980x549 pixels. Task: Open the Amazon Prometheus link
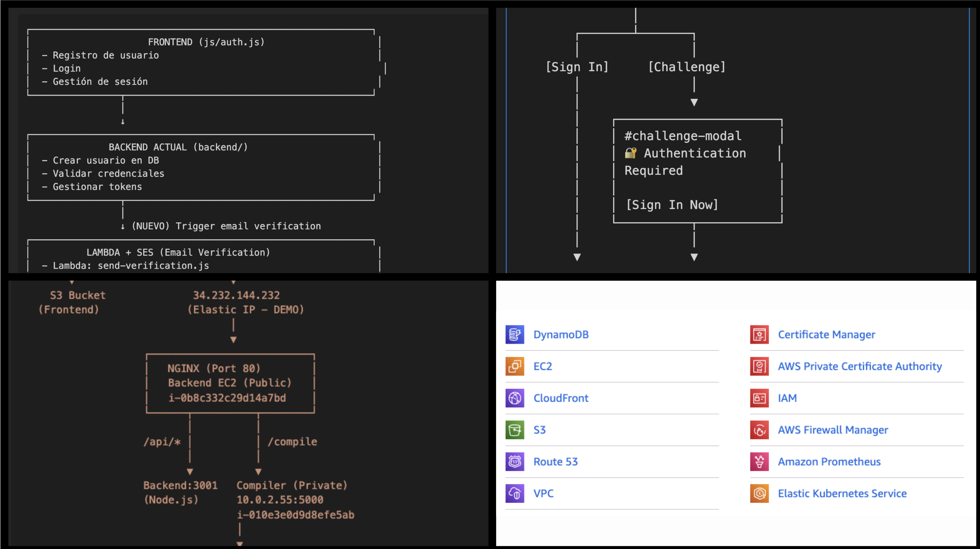click(829, 461)
